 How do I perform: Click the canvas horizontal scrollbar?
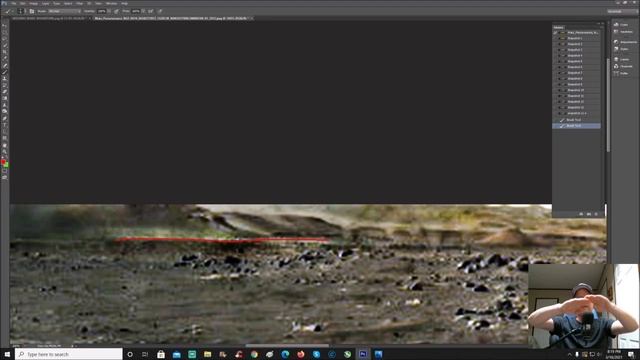(x=287, y=346)
